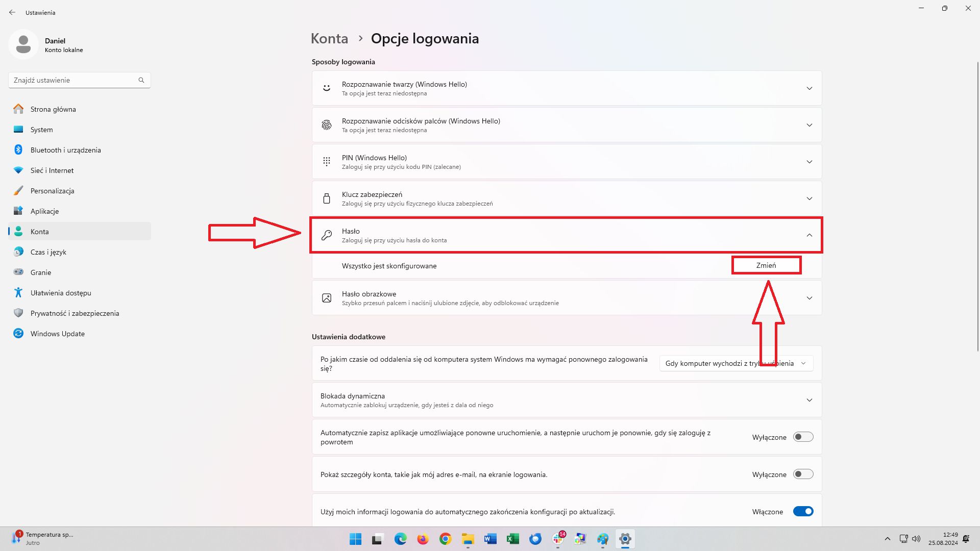Disable the Użyj moich informacji logowania toggle
Viewport: 980px width, 551px height.
tap(803, 511)
